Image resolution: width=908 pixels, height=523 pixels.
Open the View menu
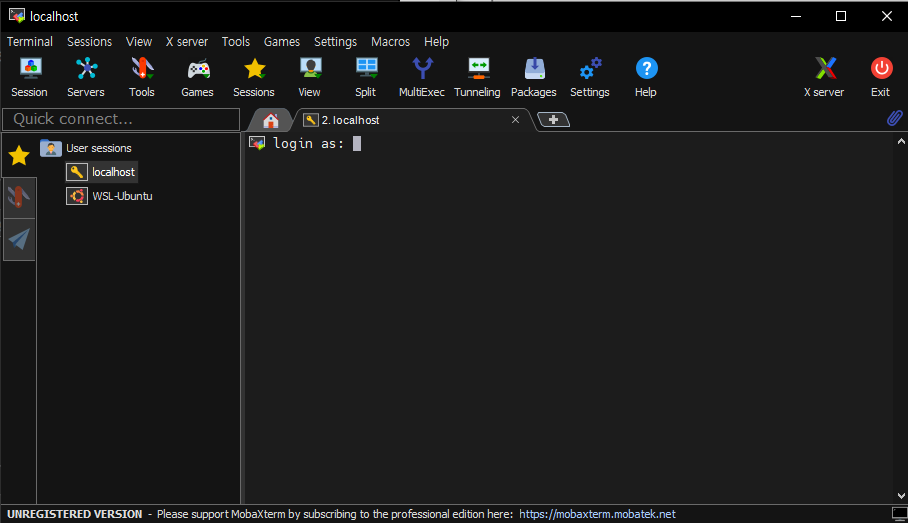click(139, 42)
